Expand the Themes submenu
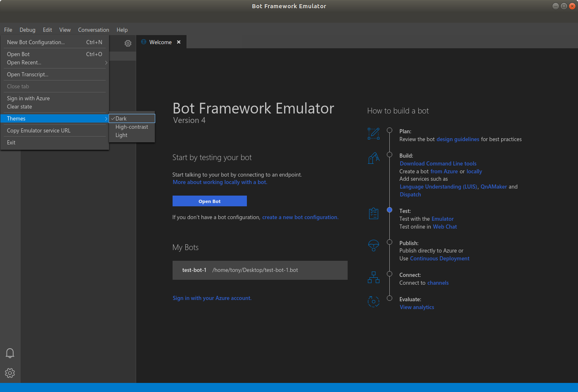This screenshot has width=578, height=392. pos(54,118)
